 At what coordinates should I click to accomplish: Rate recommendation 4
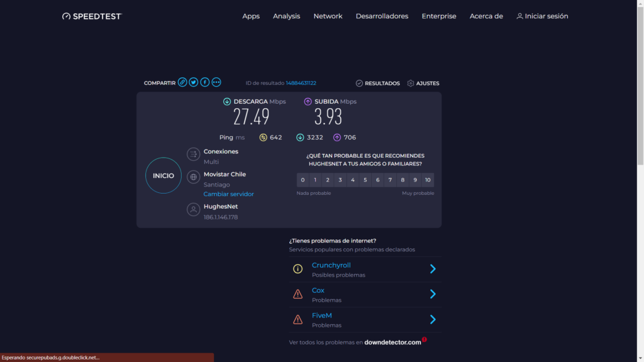click(352, 180)
